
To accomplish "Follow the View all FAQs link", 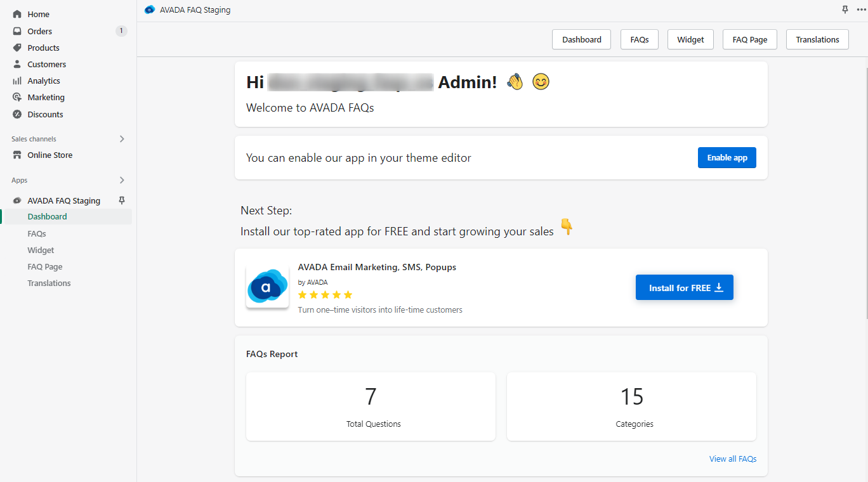I will point(733,459).
